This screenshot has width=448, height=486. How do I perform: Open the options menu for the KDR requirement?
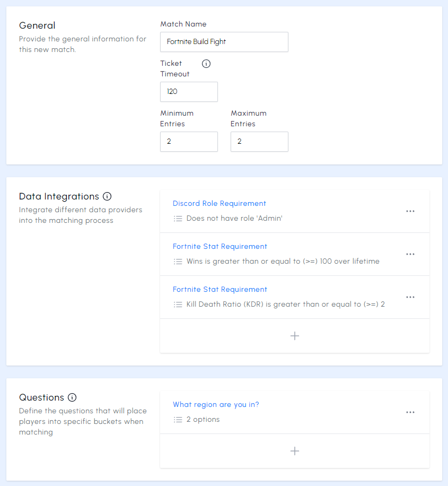click(410, 297)
